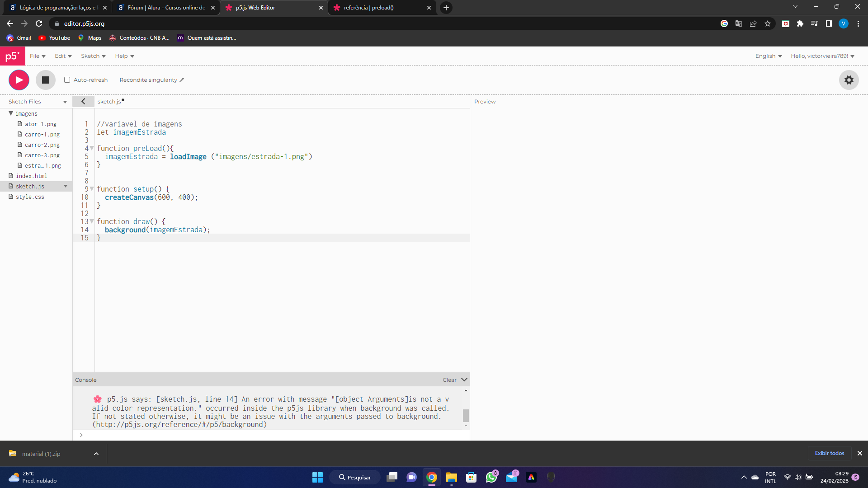Viewport: 868px width, 488px height.
Task: Open WhatsApp from the taskbar
Action: point(491,477)
